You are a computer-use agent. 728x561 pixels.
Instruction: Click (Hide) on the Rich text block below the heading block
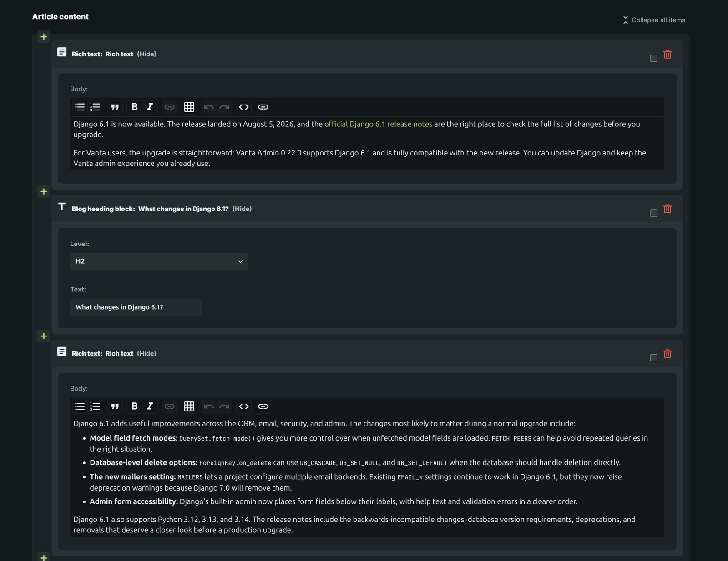[x=147, y=353]
